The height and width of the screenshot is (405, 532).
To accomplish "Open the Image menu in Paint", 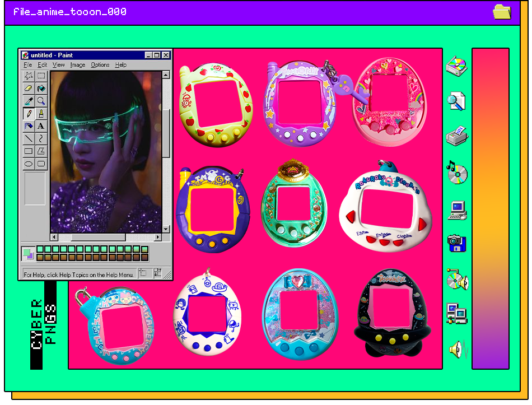I will [78, 65].
